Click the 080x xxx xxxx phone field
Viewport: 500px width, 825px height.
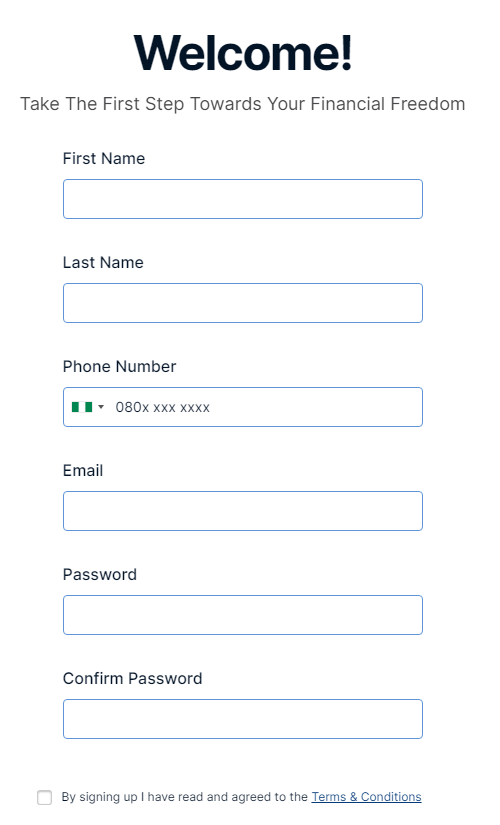[x=243, y=407]
